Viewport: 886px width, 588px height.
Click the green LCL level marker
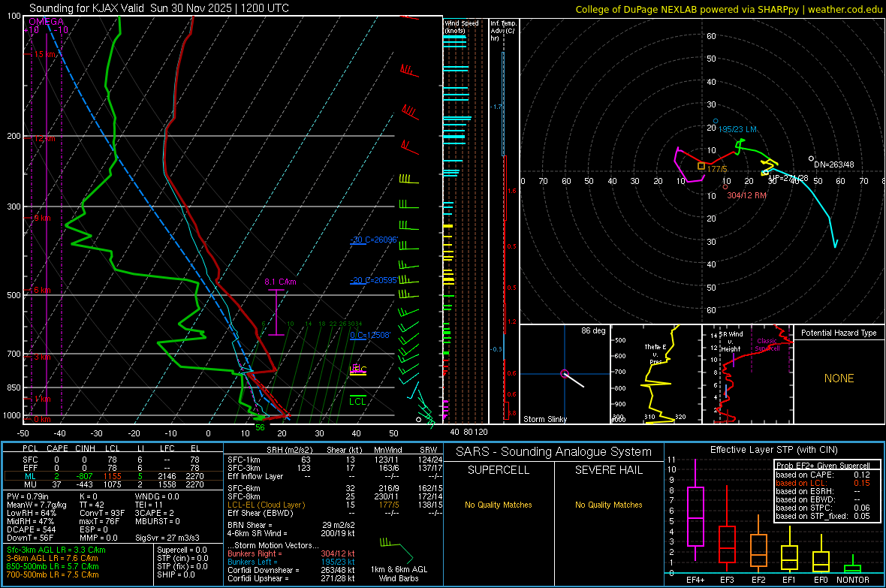pos(357,401)
